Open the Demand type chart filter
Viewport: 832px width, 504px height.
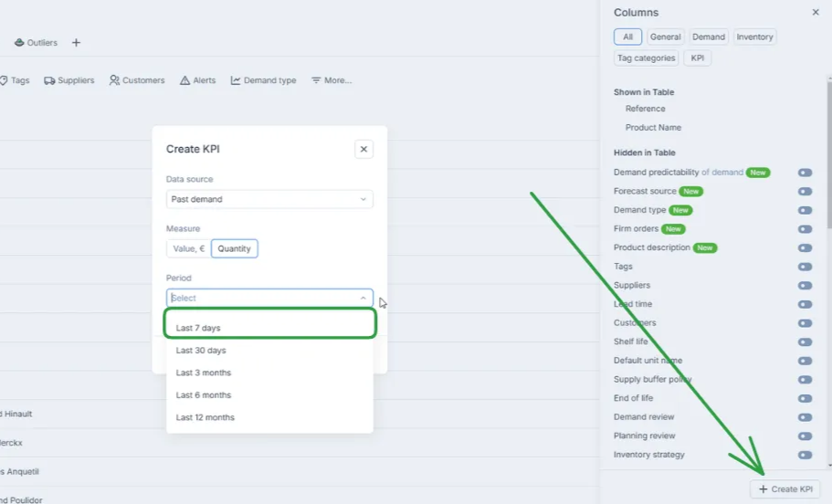(x=263, y=80)
